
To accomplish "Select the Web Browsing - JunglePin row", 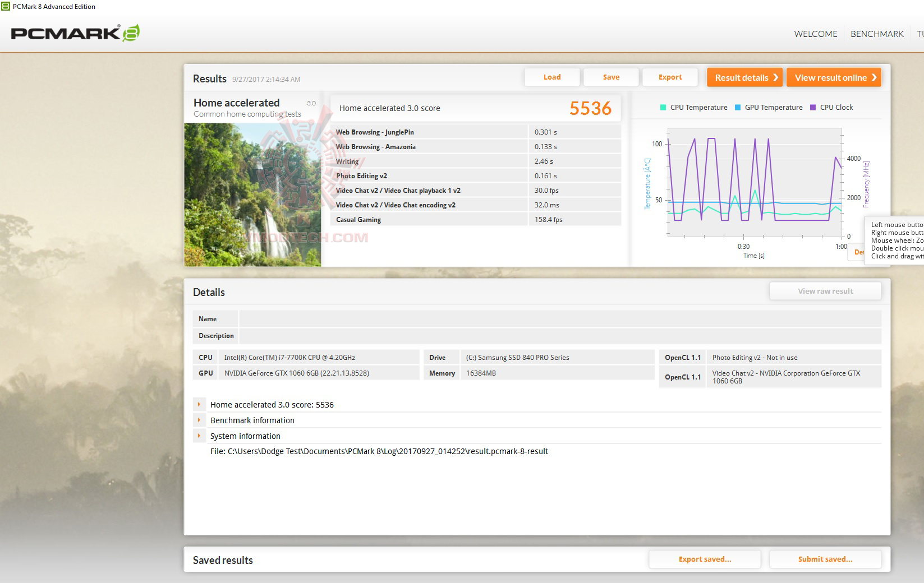I will (476, 132).
